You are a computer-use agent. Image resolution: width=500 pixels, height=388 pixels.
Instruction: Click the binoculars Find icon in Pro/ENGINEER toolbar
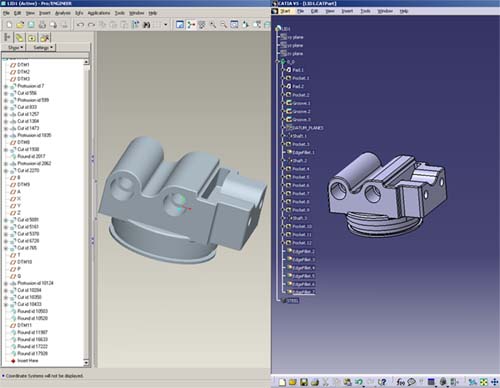(x=147, y=25)
